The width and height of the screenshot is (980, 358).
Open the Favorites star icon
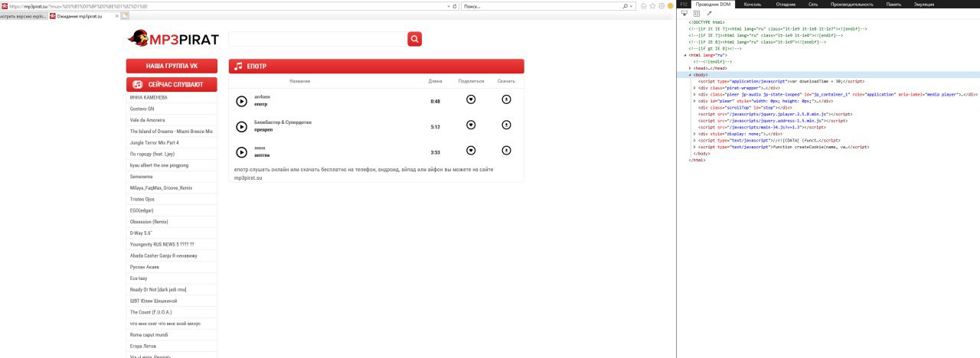tap(653, 6)
